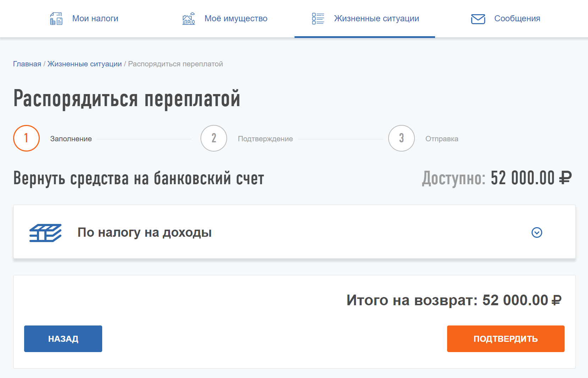The image size is (588, 378).
Task: Open the Сообщения section
Action: click(517, 18)
